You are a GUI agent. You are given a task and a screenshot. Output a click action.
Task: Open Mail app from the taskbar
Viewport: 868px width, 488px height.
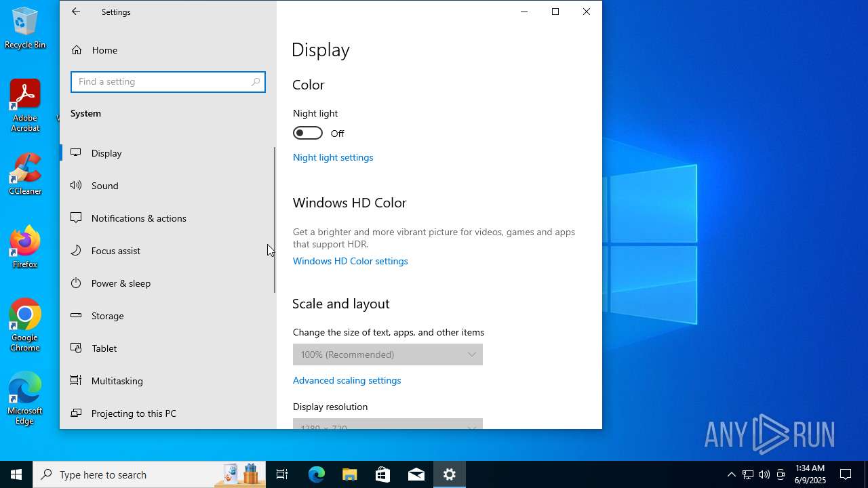416,474
